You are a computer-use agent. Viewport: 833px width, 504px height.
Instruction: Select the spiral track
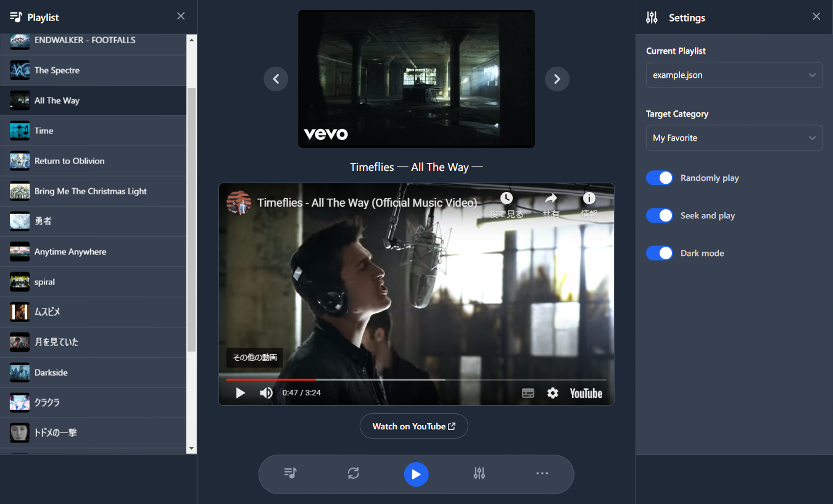[x=93, y=282]
